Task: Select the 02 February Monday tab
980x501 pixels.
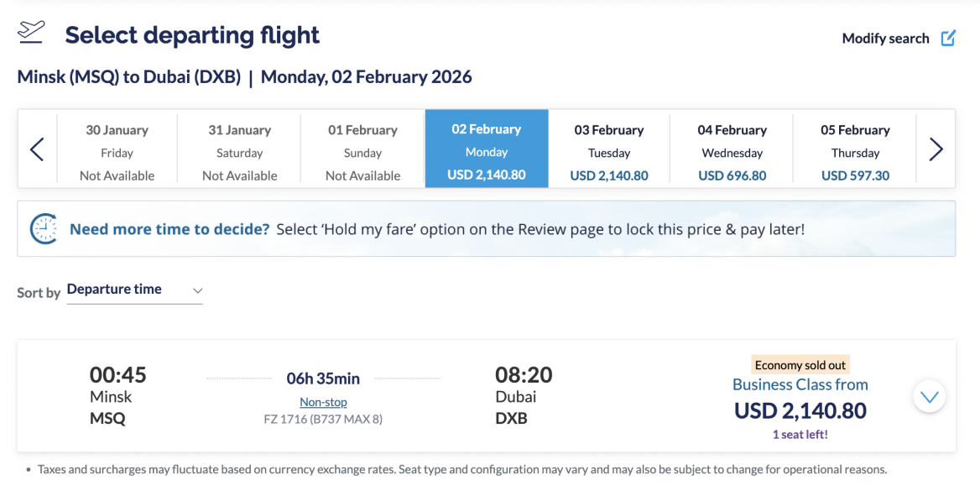Action: (x=487, y=149)
